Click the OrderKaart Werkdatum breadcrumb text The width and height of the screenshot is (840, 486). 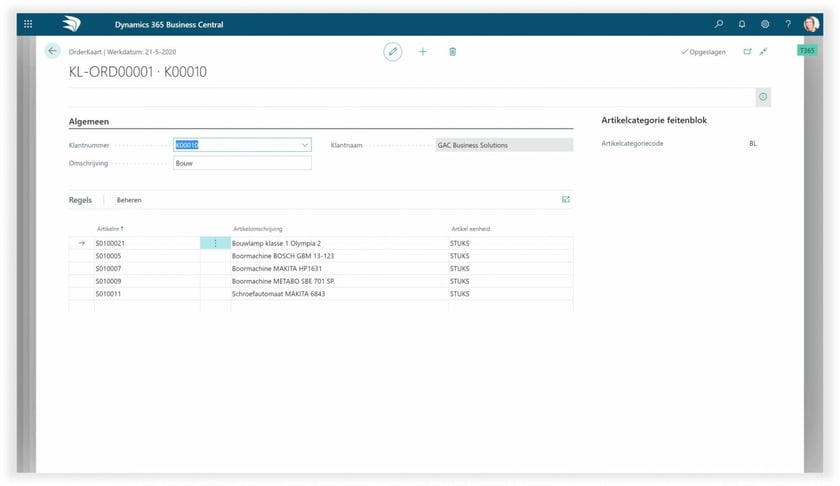[122, 52]
